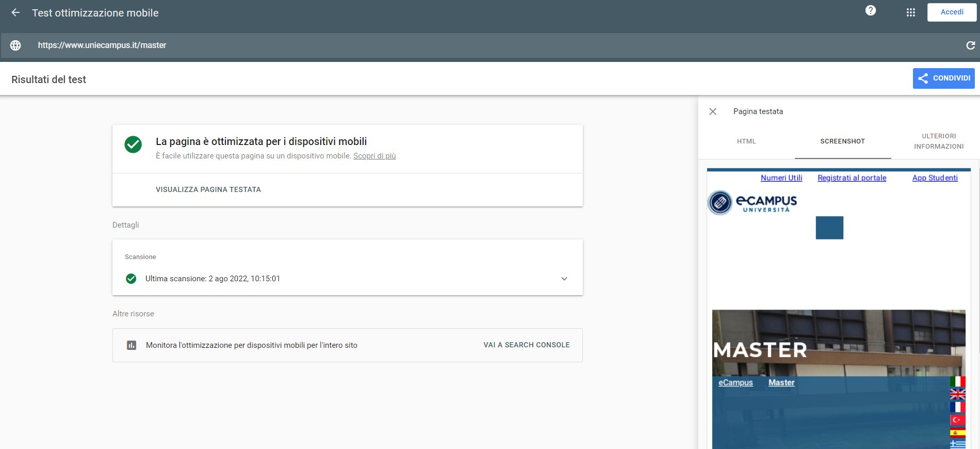Select the Italian flag icon
The width and height of the screenshot is (980, 449).
(x=958, y=381)
